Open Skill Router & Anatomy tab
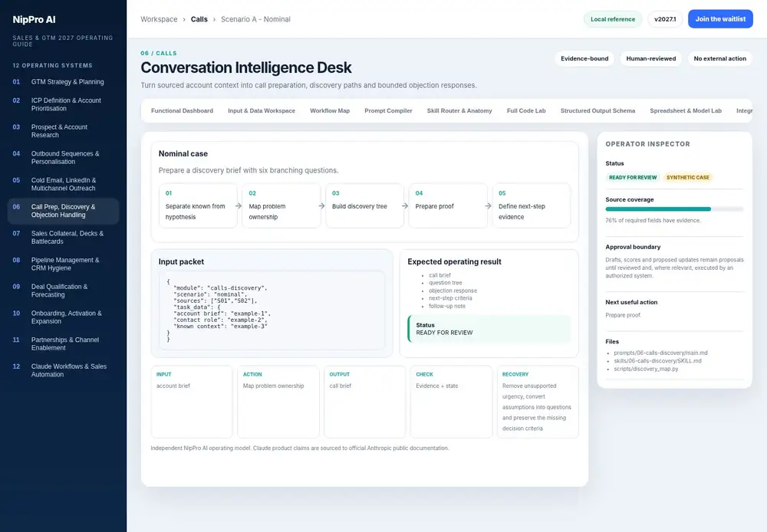The width and height of the screenshot is (767, 532). point(459,111)
